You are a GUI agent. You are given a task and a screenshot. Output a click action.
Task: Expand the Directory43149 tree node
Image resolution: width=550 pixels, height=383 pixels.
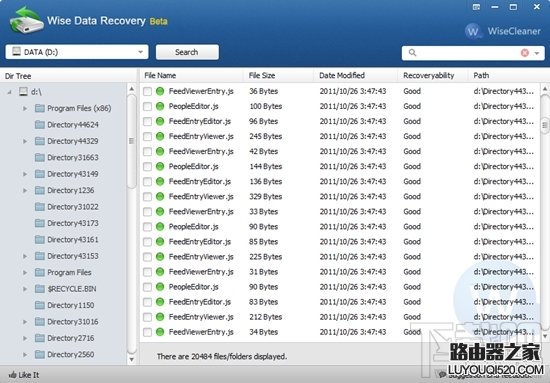(25, 174)
